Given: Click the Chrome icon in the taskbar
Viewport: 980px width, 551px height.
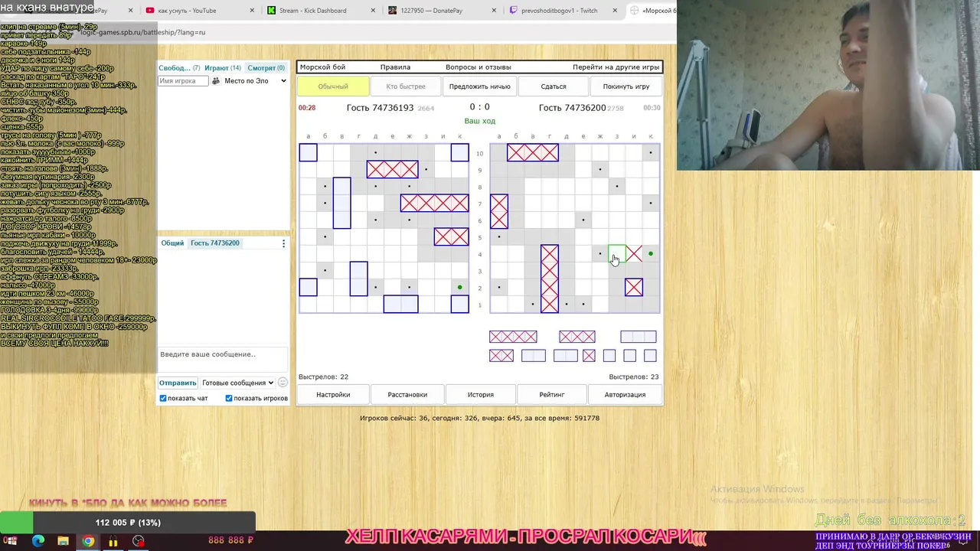Looking at the screenshot, I should pos(89,541).
